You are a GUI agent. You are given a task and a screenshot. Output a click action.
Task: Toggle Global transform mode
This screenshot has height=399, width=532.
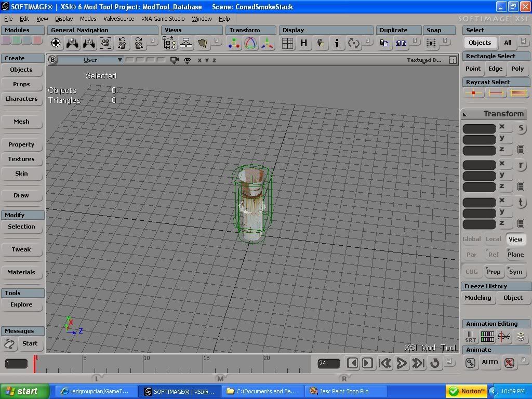472,239
